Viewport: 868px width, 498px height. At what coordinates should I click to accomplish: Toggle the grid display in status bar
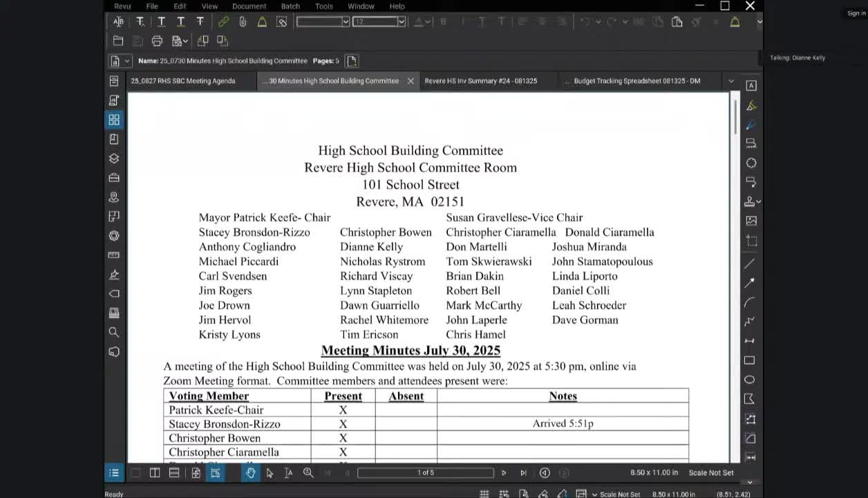tap(484, 494)
